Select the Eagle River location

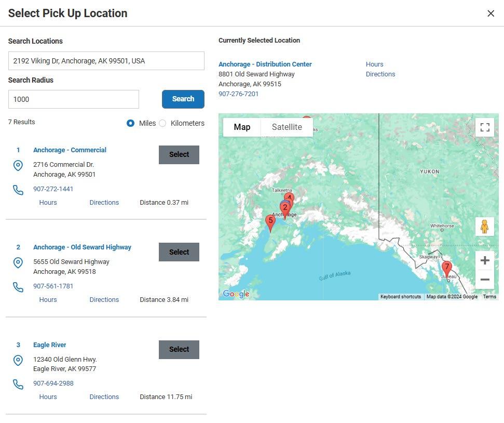click(x=179, y=350)
